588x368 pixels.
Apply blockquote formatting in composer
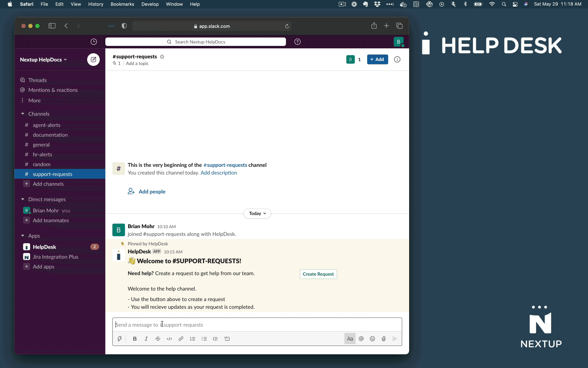(215, 339)
